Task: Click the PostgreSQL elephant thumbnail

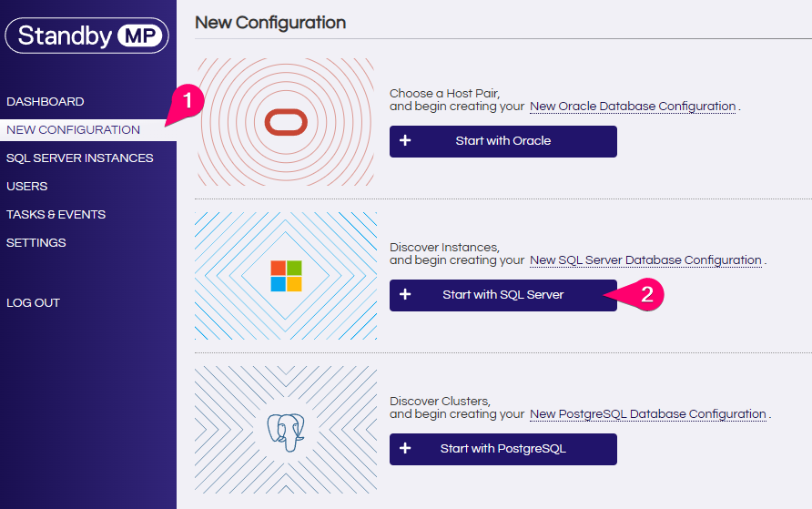Action: click(286, 430)
